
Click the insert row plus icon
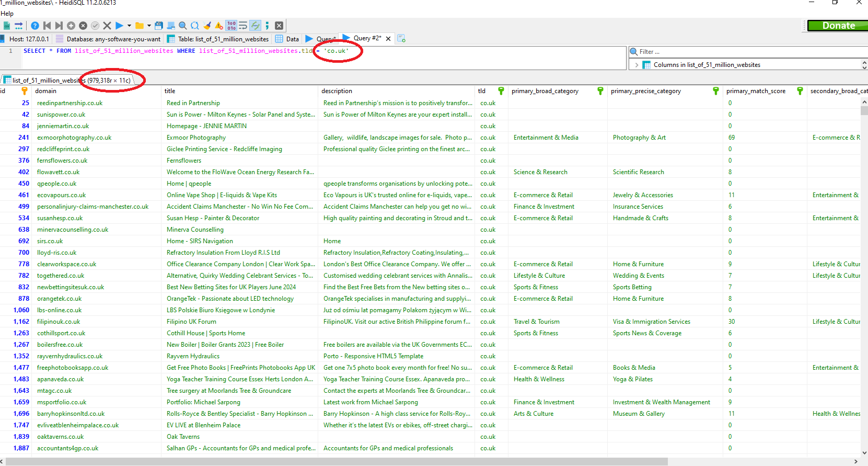(71, 26)
